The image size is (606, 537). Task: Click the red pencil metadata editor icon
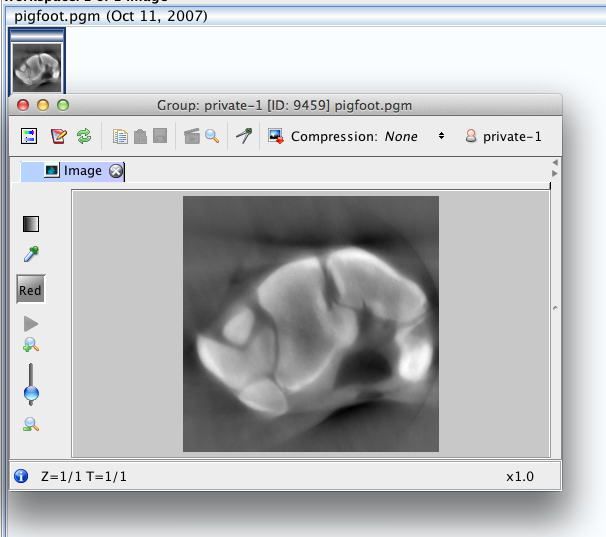coord(59,136)
